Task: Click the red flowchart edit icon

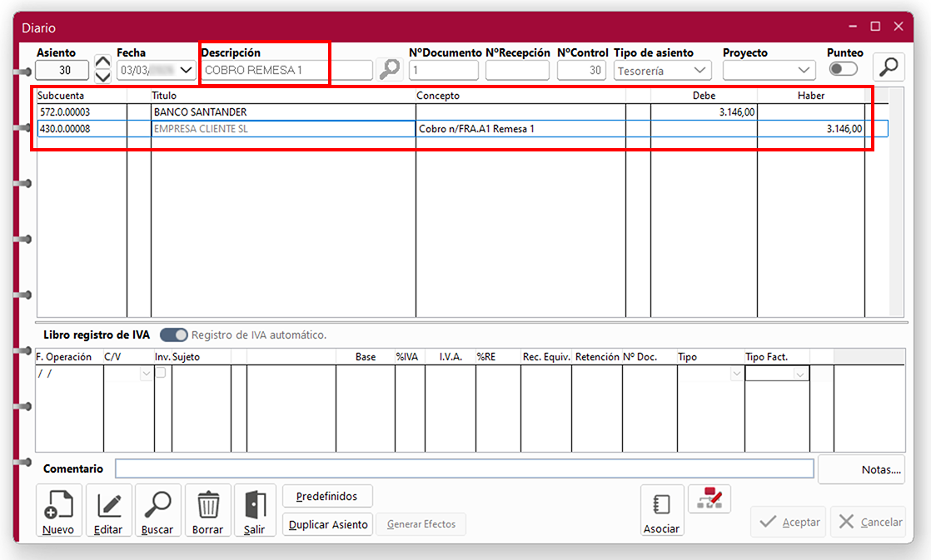Action: click(x=709, y=498)
